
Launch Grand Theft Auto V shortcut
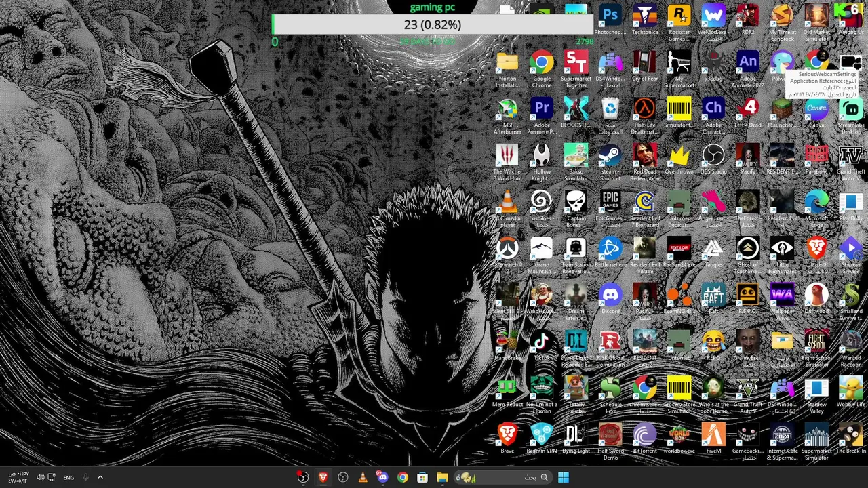748,396
